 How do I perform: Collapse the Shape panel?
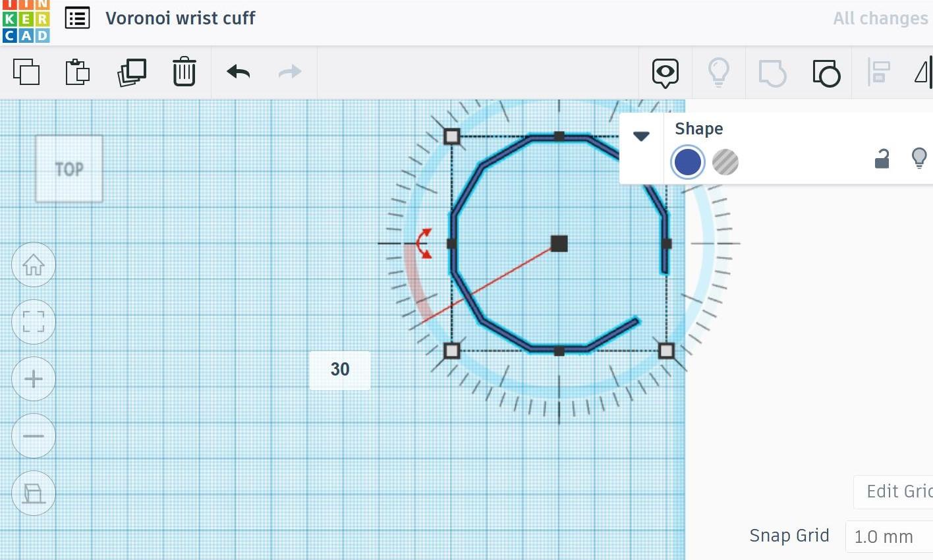[641, 136]
